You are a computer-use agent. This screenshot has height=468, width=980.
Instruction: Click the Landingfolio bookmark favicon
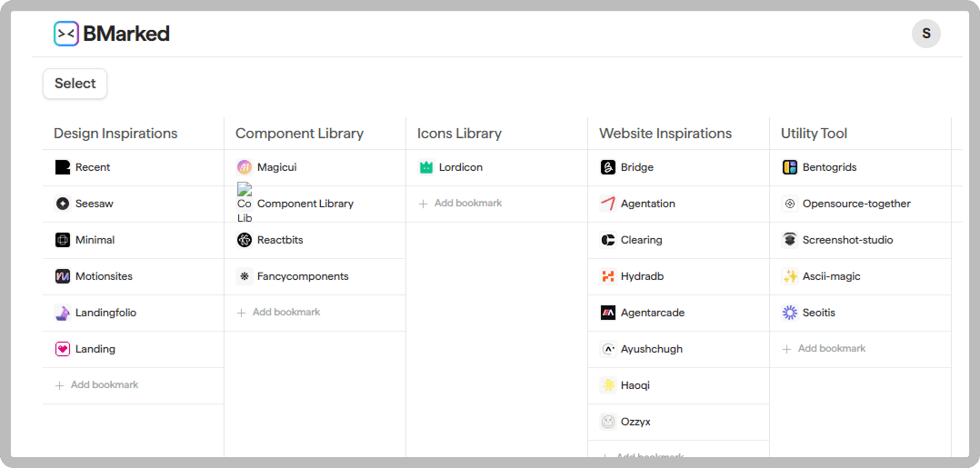(x=63, y=313)
